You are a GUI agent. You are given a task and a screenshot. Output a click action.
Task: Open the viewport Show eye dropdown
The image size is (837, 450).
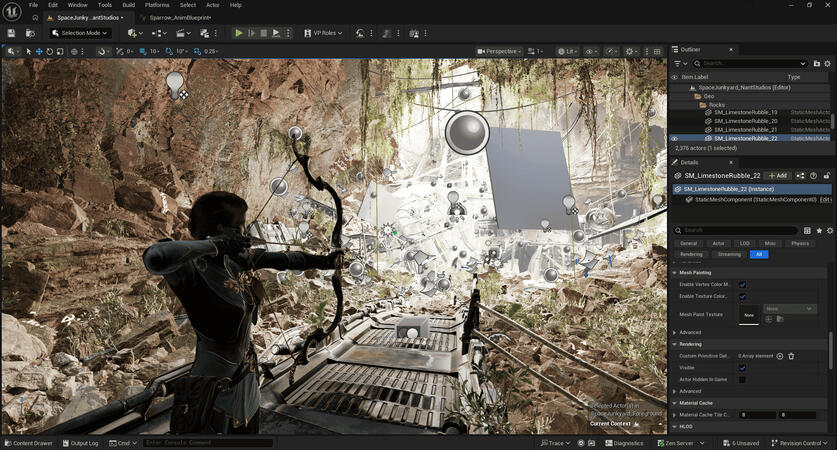pos(591,52)
